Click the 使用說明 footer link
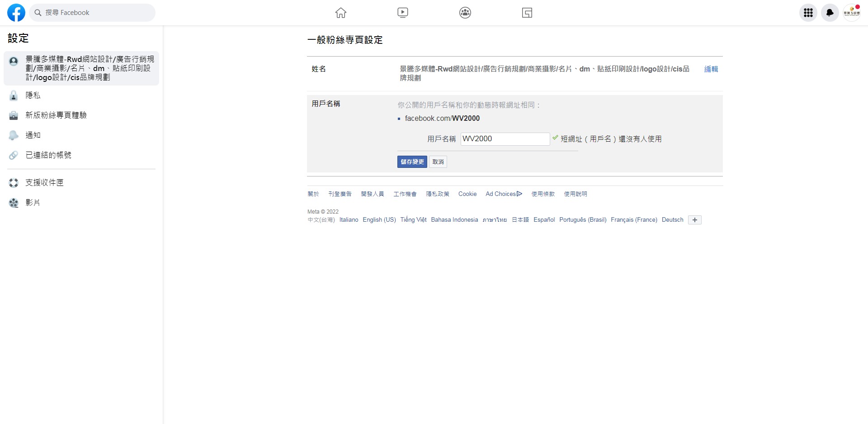The width and height of the screenshot is (868, 424). [575, 194]
